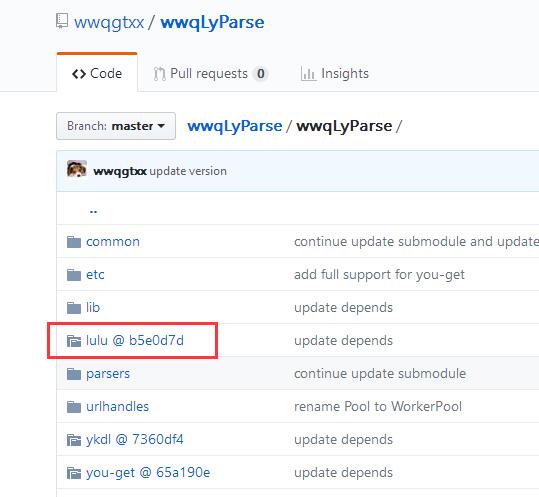Screen dimensions: 539x497
Task: Open commit author wwqgtxx link
Action: tap(120, 171)
